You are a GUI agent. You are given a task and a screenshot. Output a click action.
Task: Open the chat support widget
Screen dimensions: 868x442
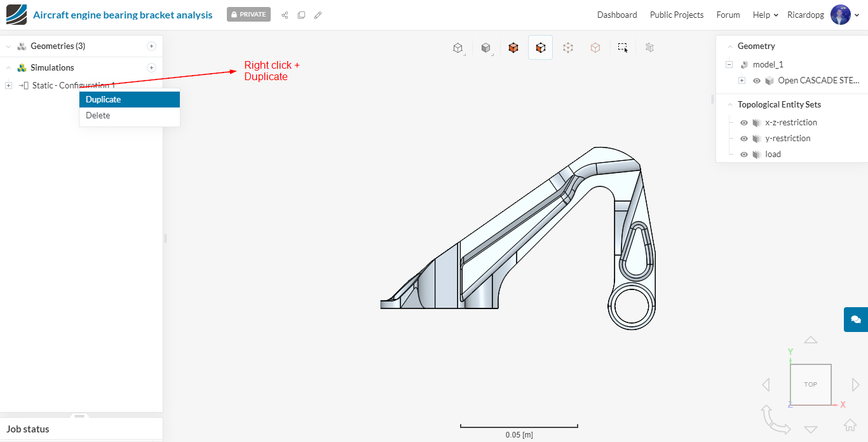[855, 319]
